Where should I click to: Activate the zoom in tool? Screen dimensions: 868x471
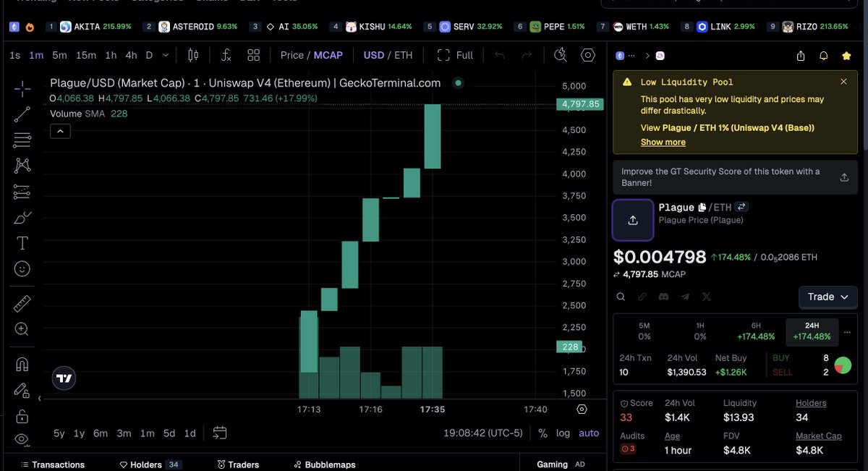(x=22, y=329)
